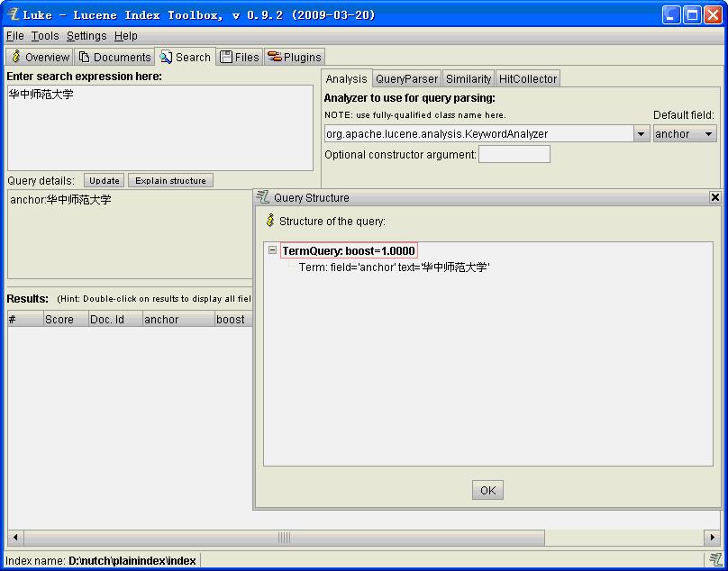Switch to the Documents tab
The height and width of the screenshot is (571, 728).
click(x=114, y=57)
